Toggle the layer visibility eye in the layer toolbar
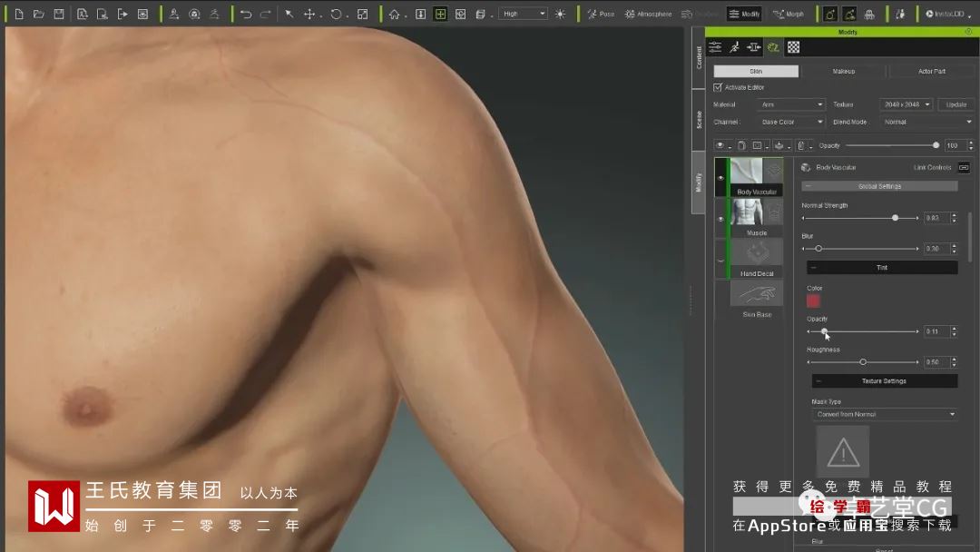The height and width of the screenshot is (552, 980). coord(720,145)
